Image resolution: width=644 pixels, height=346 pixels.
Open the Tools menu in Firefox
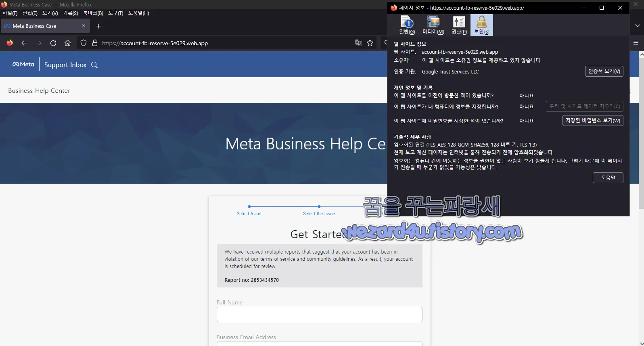click(x=115, y=13)
